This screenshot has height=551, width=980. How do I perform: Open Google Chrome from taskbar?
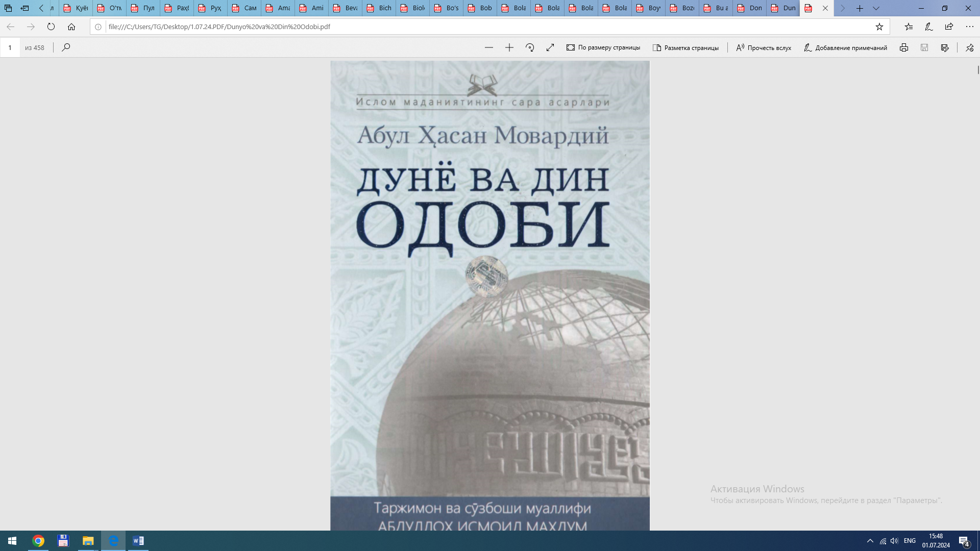[38, 541]
